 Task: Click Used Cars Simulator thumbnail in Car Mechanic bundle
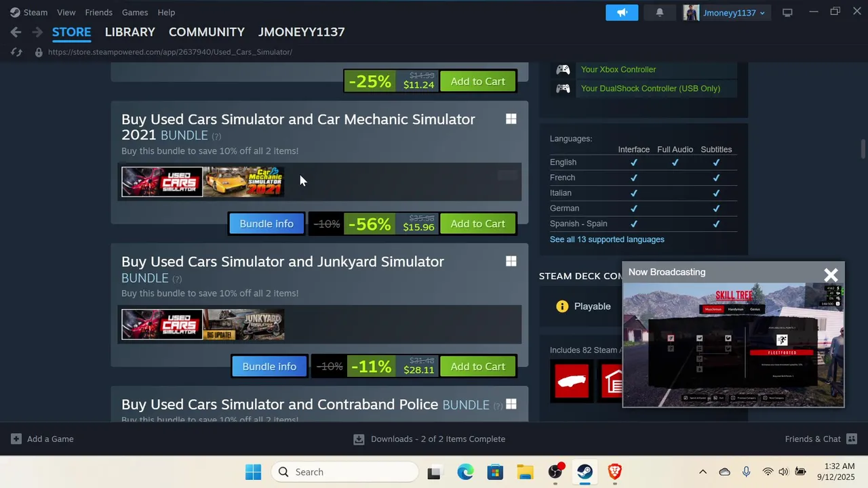click(162, 182)
